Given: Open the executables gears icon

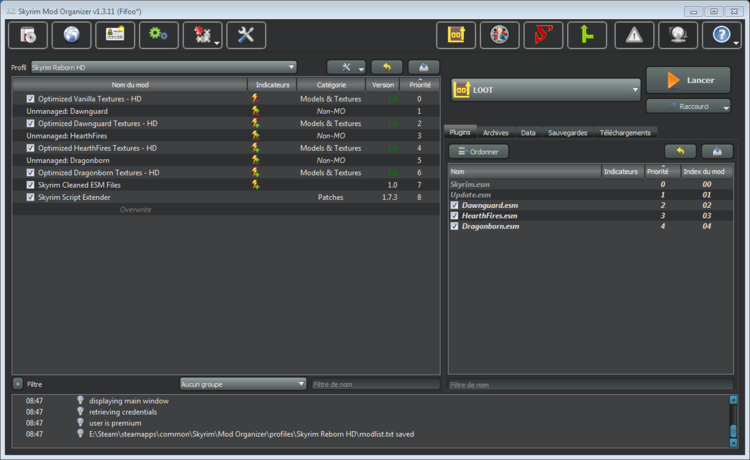Looking at the screenshot, I should coord(158,35).
